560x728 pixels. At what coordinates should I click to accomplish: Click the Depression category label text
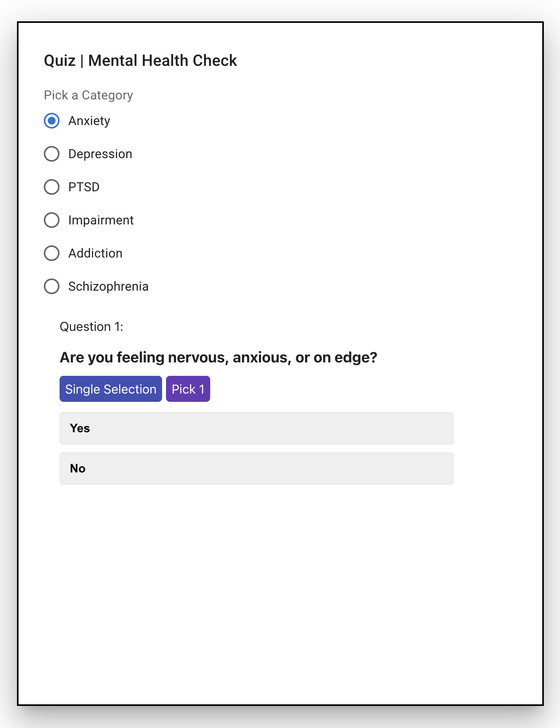[x=100, y=154]
